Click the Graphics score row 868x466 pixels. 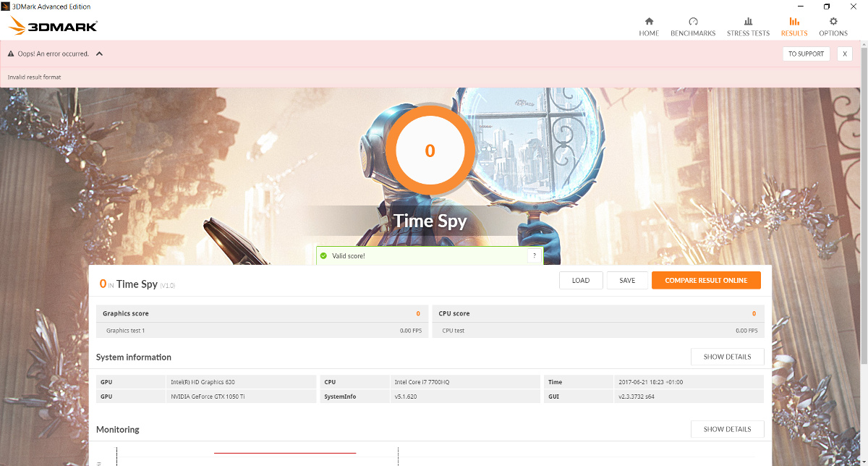click(261, 313)
